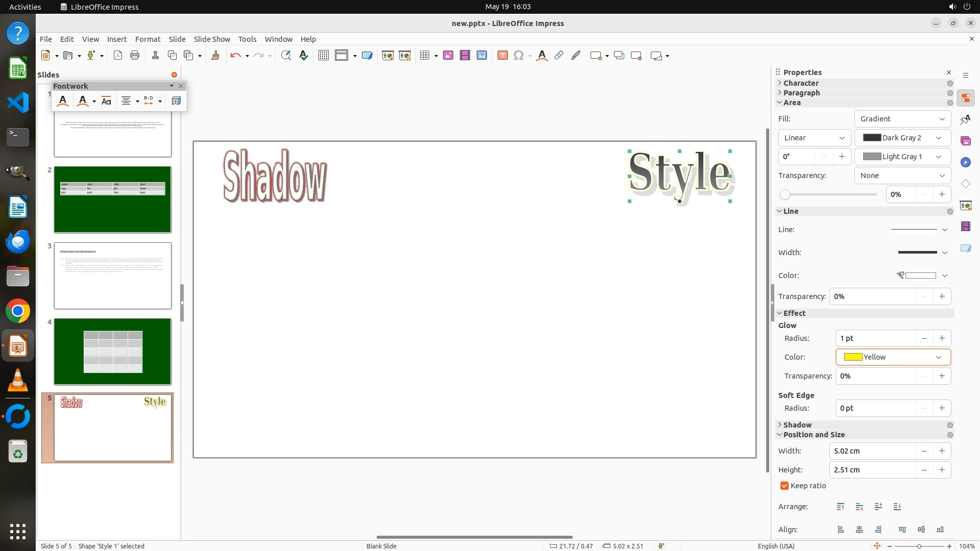Screen dimensions: 980x551
Task: Select slide 2 thumbnail
Action: [x=113, y=199]
